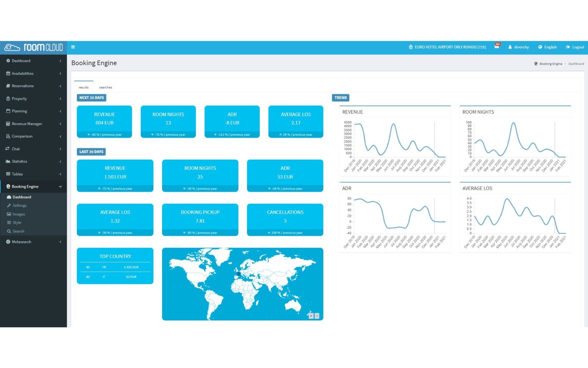
Task: Click the Next 30 Days Revenue 604 EUR card
Action: (x=104, y=122)
